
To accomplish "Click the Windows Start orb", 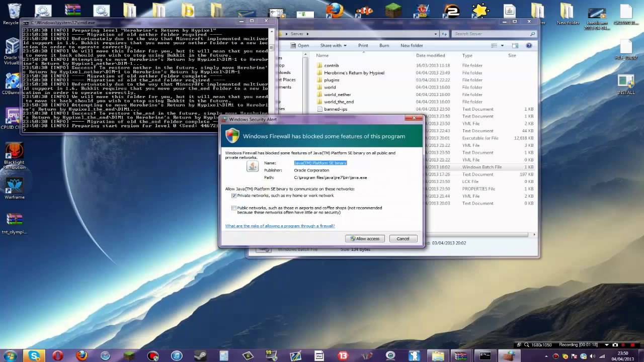I will coord(11,355).
